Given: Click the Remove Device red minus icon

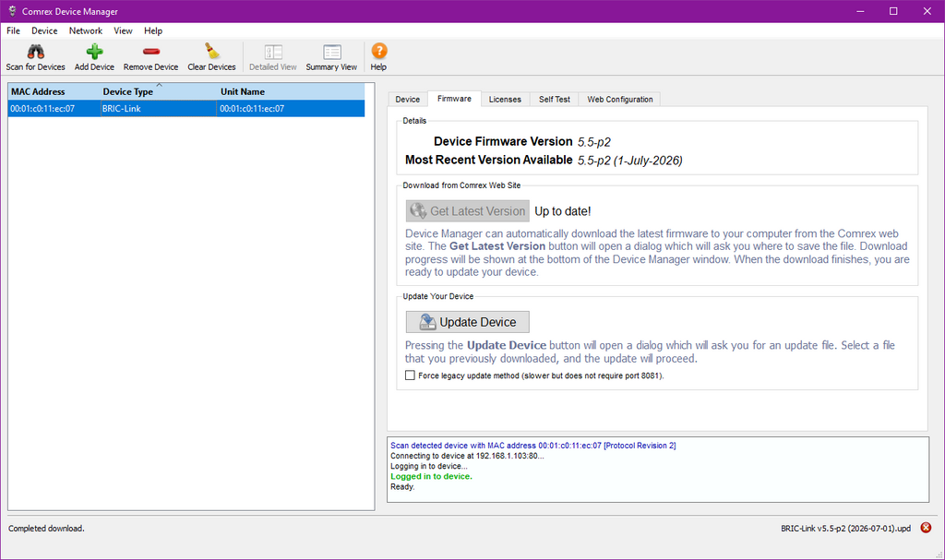Looking at the screenshot, I should (150, 52).
